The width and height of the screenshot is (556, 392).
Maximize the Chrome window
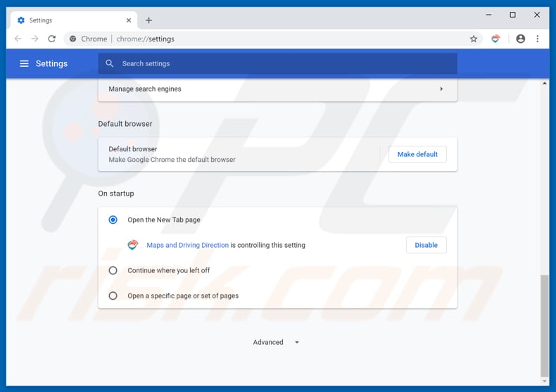point(513,15)
